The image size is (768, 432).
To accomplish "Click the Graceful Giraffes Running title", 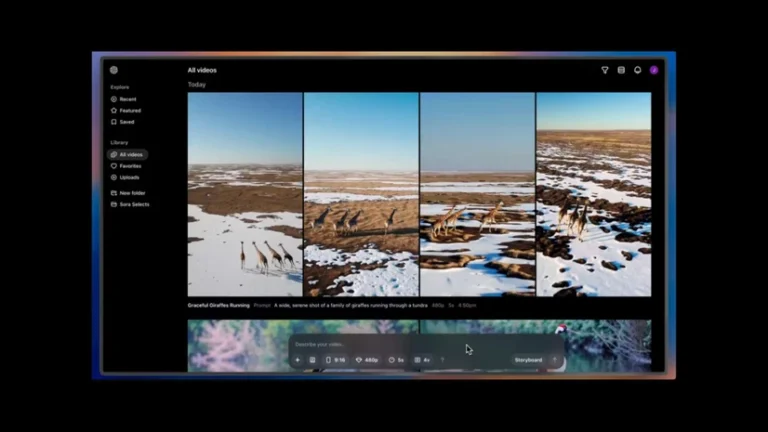I will click(218, 305).
